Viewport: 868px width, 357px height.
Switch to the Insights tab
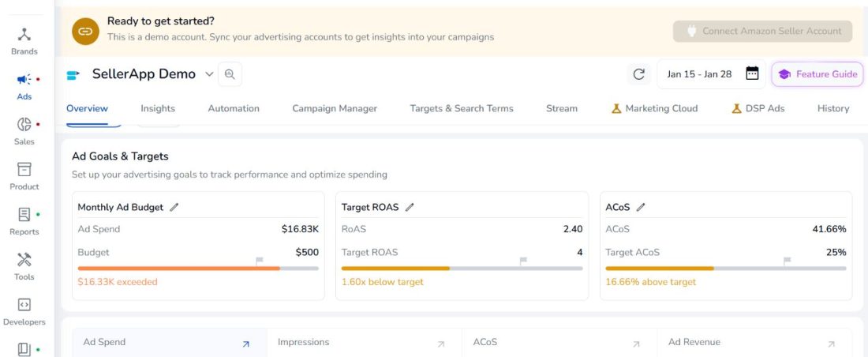158,109
